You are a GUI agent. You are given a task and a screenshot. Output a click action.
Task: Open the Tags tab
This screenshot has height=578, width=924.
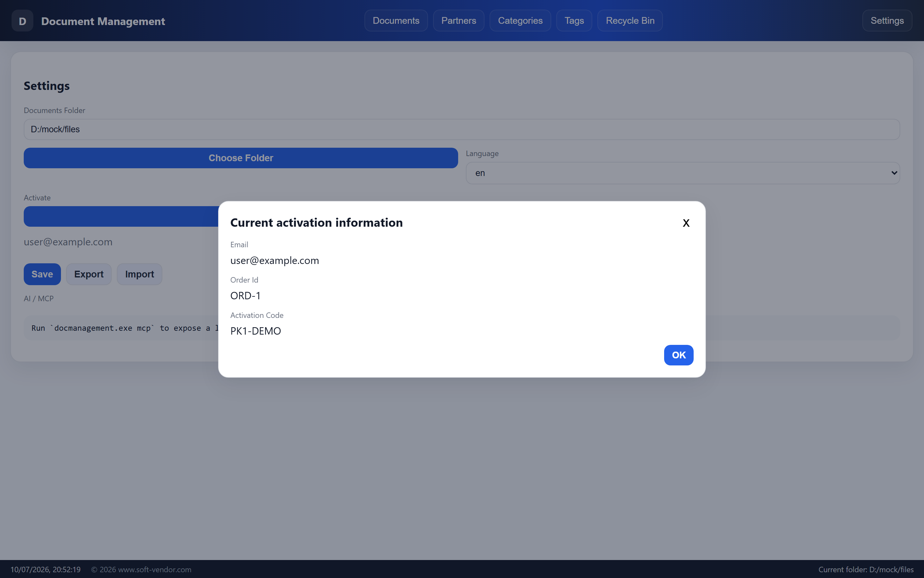pyautogui.click(x=574, y=21)
